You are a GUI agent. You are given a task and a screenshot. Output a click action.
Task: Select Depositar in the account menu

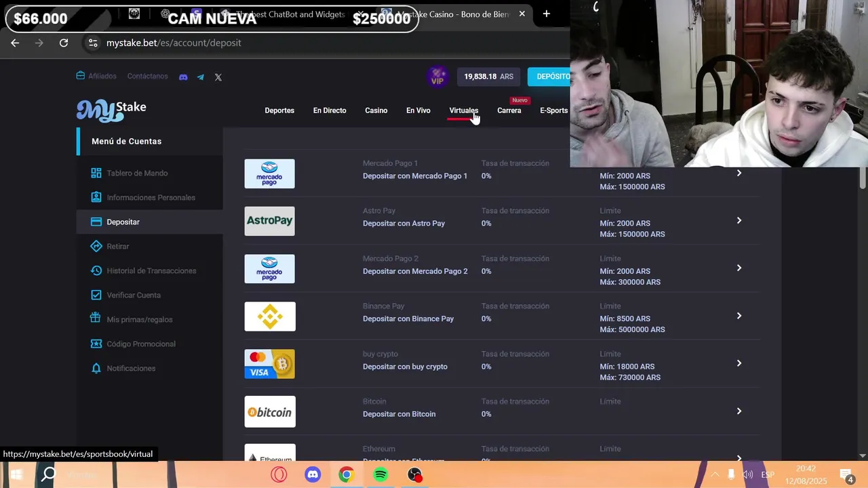point(150,222)
